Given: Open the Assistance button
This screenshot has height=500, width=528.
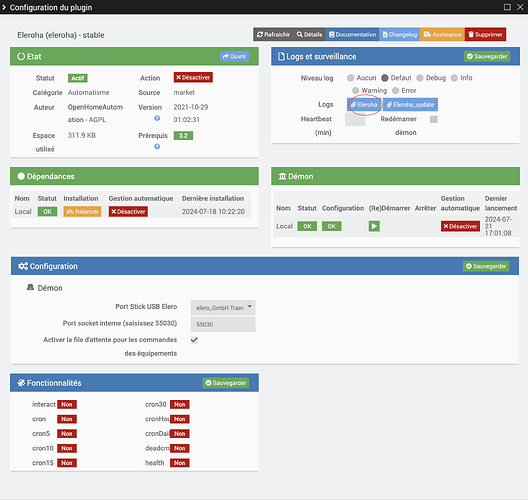Looking at the screenshot, I should pos(442,34).
